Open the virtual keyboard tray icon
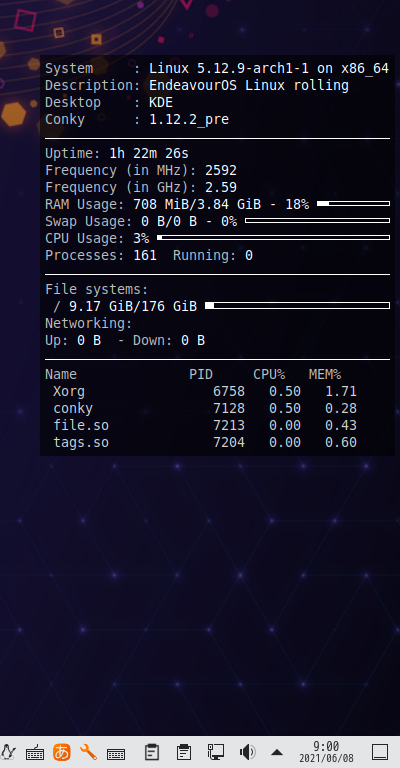The width and height of the screenshot is (400, 768). 116,753
